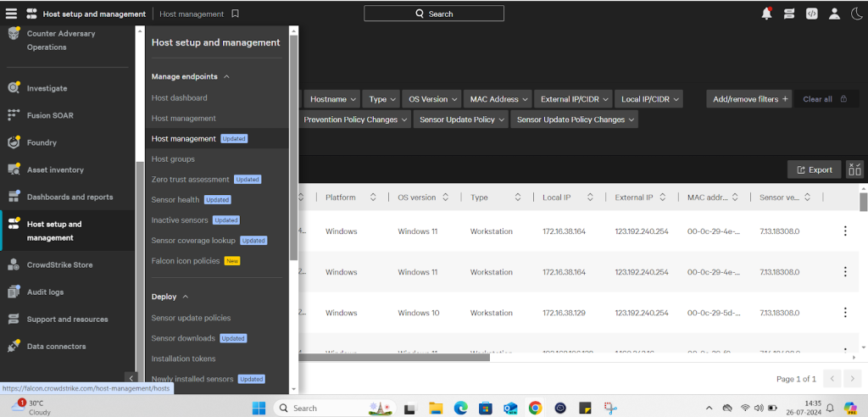868x417 pixels.
Task: Click the table horizontal scrollbar
Action: pyautogui.click(x=394, y=357)
